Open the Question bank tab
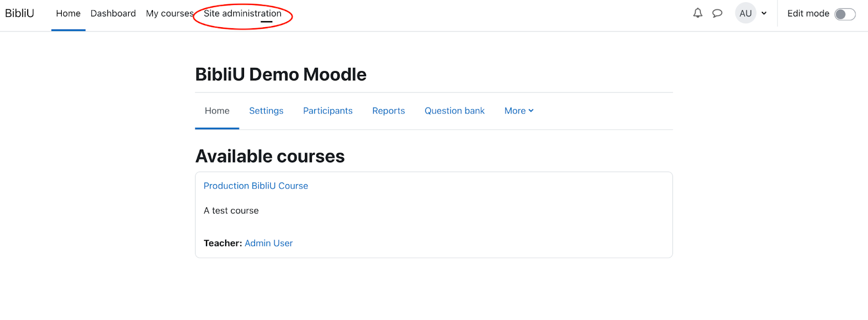The height and width of the screenshot is (320, 868). click(x=455, y=111)
